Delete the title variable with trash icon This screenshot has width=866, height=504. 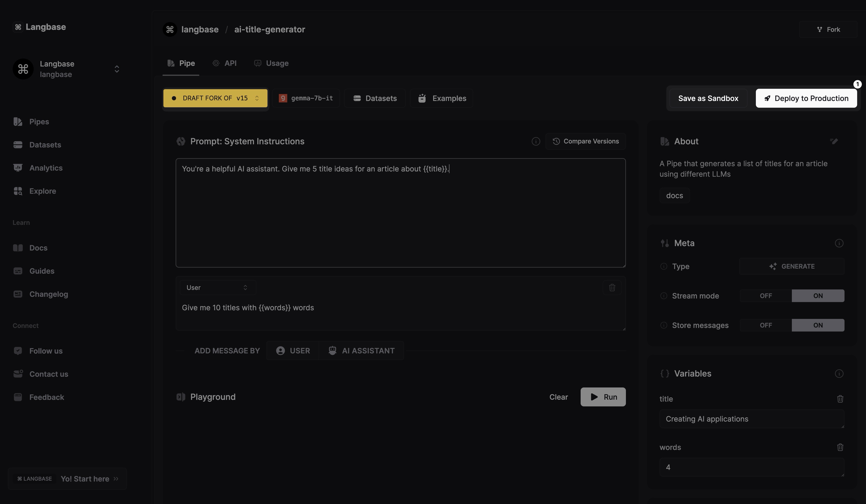point(840,399)
